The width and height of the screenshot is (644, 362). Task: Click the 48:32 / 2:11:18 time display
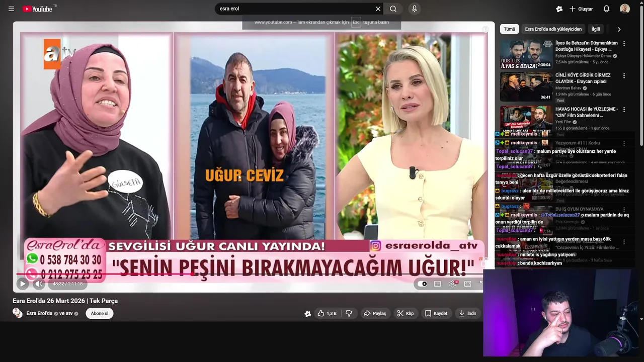coord(67,284)
